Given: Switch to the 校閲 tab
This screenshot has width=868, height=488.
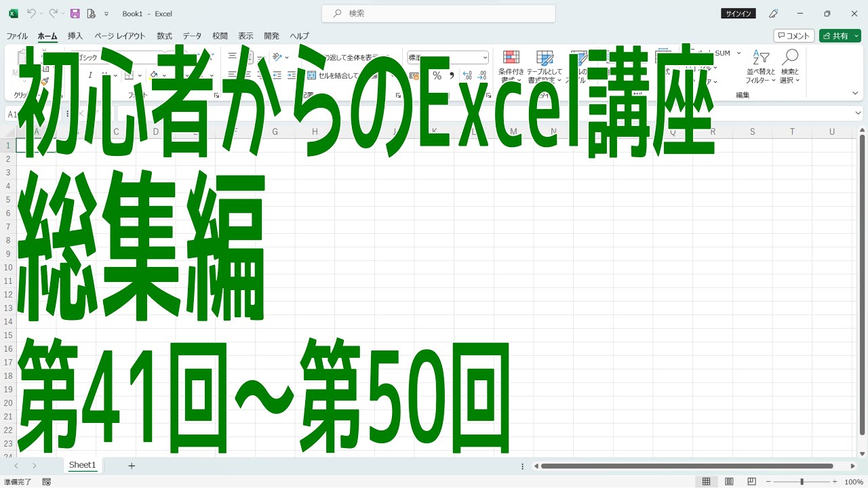Looking at the screenshot, I should click(220, 36).
